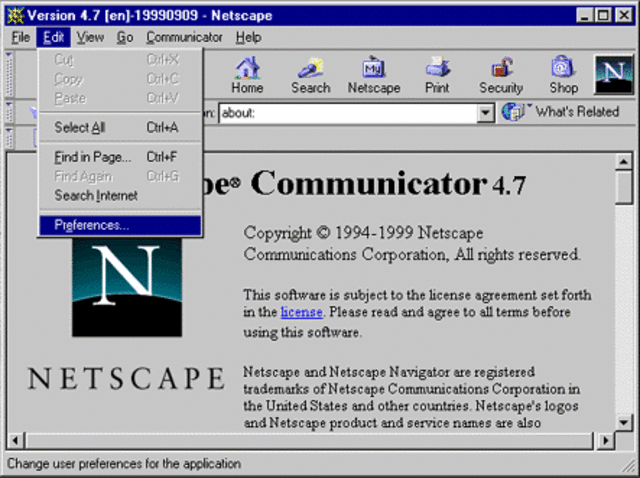Click the What's Related icon
The width and height of the screenshot is (640, 478).
(x=513, y=111)
